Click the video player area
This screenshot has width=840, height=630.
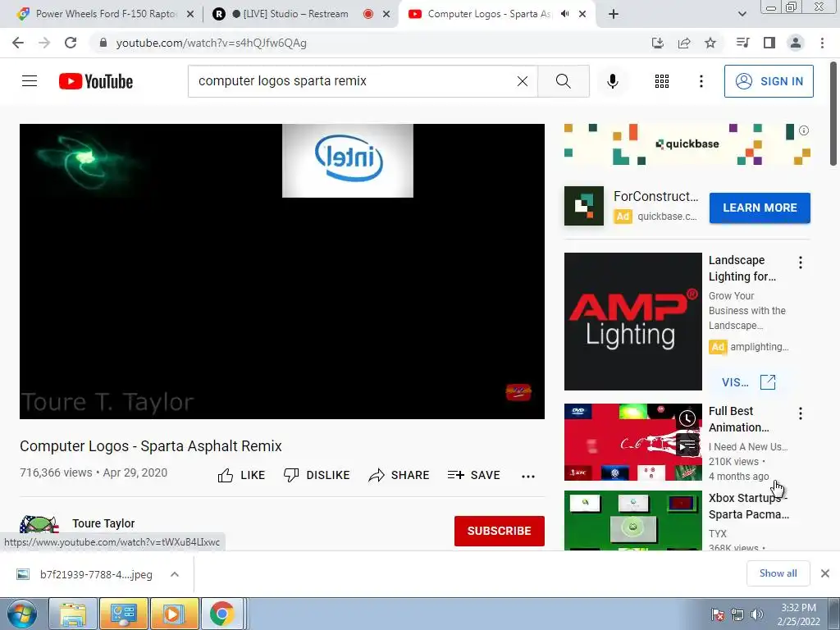(282, 272)
